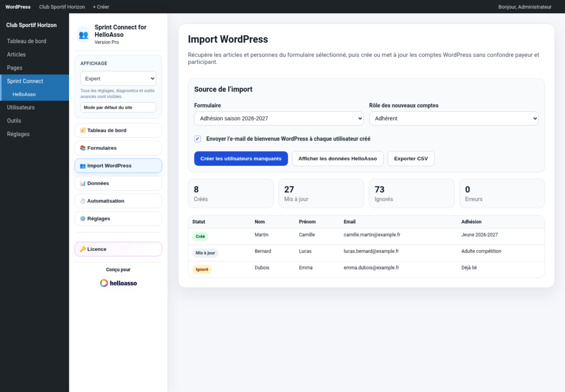Click the chart icon beside Données
The width and height of the screenshot is (565, 392).
[x=83, y=183]
